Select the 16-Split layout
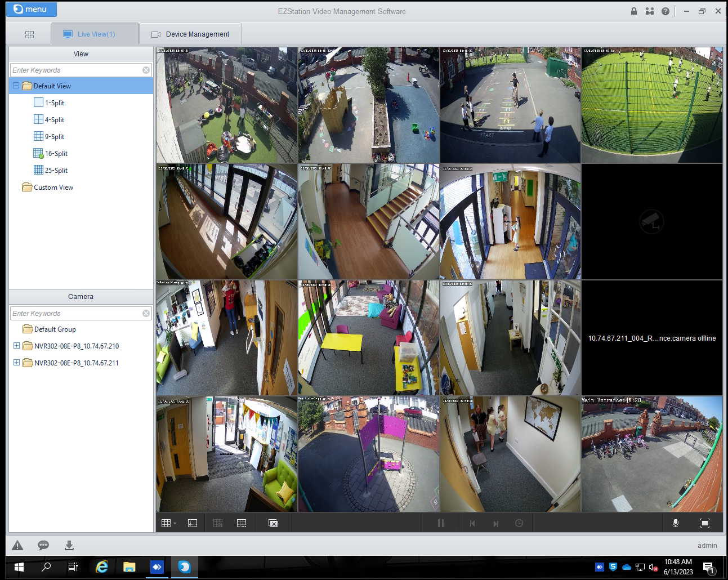 pyautogui.click(x=51, y=153)
